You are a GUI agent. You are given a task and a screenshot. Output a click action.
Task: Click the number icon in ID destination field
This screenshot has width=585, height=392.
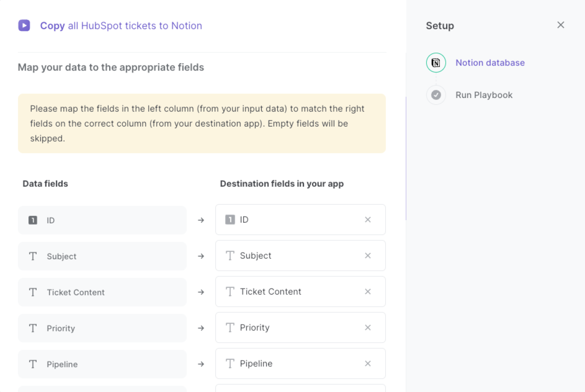tap(230, 220)
